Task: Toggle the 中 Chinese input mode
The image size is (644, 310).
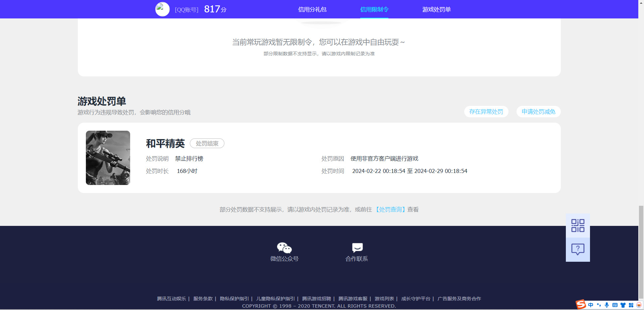Action: coord(591,305)
